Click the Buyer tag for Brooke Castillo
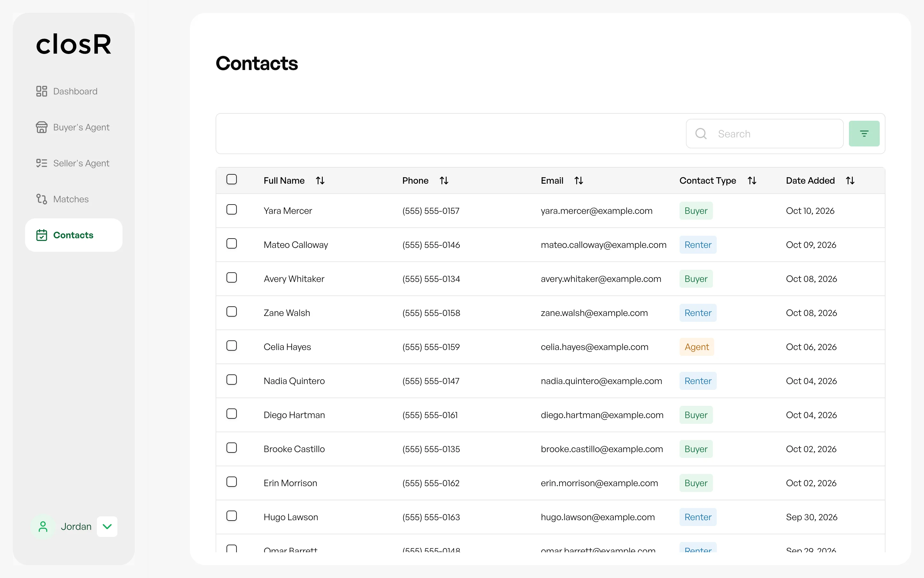924x578 pixels. click(696, 449)
